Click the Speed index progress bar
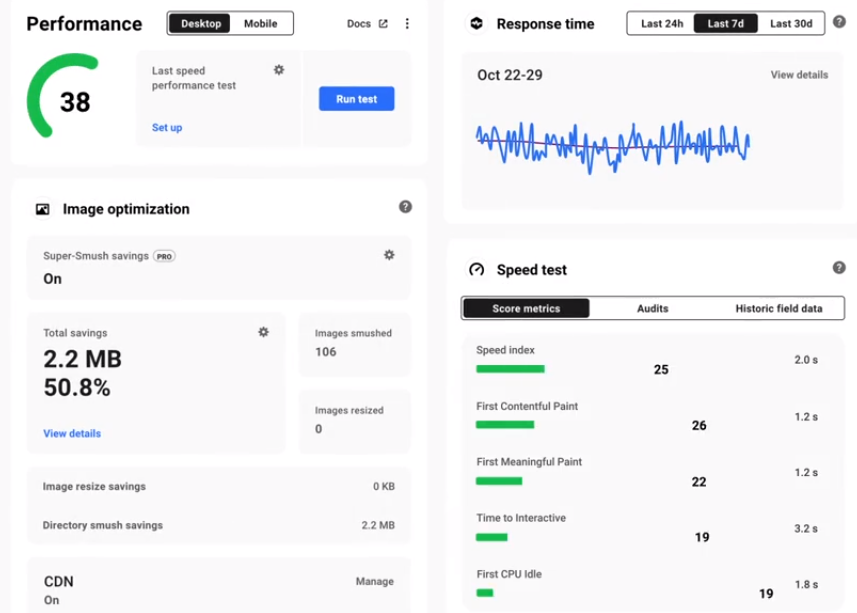Viewport: 857px width, 613px height. pyautogui.click(x=510, y=369)
